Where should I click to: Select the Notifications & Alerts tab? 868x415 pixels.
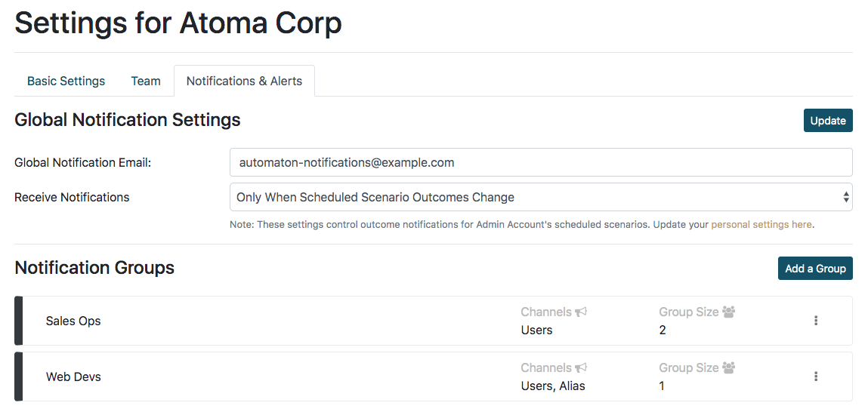click(244, 81)
